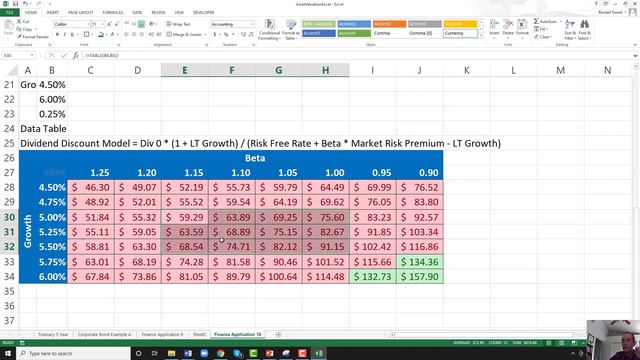The image size is (640, 360).
Task: Switch to the PAGE LAYOUT tab
Action: (81, 13)
